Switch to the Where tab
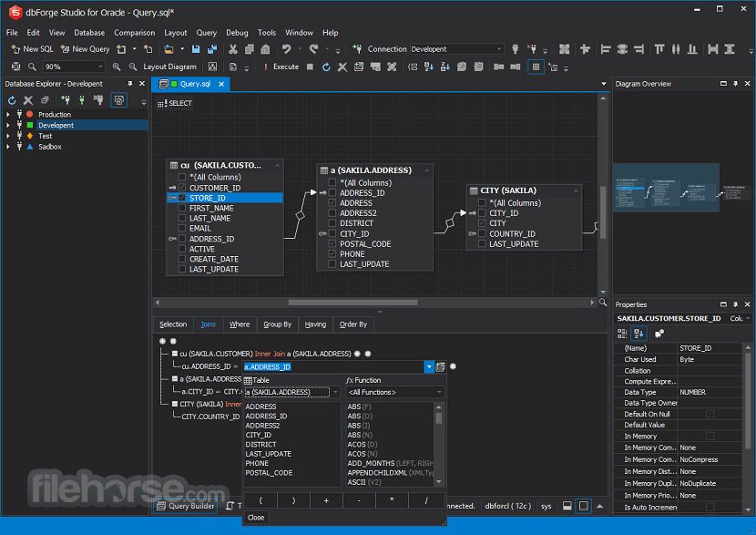This screenshot has height=535, width=756. [240, 324]
